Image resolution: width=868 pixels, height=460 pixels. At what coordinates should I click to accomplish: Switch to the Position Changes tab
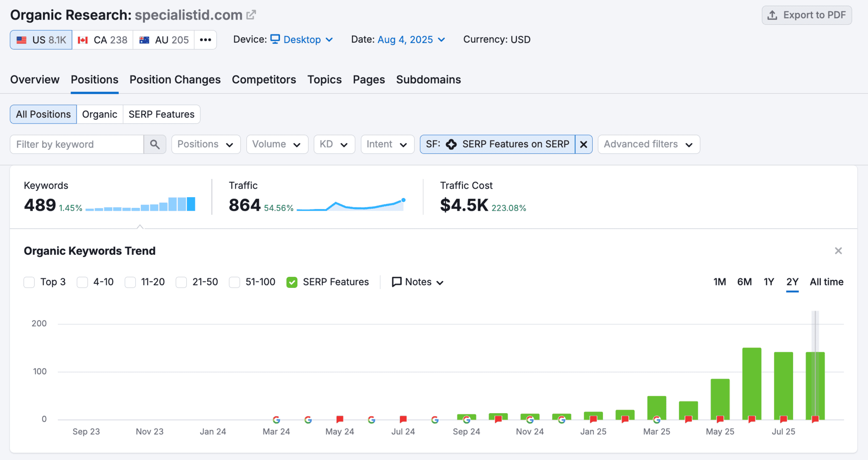175,80
